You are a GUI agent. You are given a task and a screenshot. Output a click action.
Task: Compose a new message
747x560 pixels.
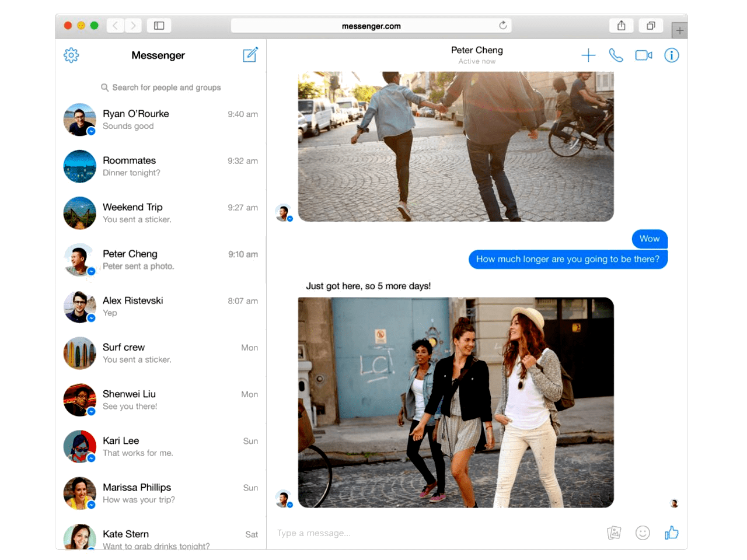pos(250,54)
